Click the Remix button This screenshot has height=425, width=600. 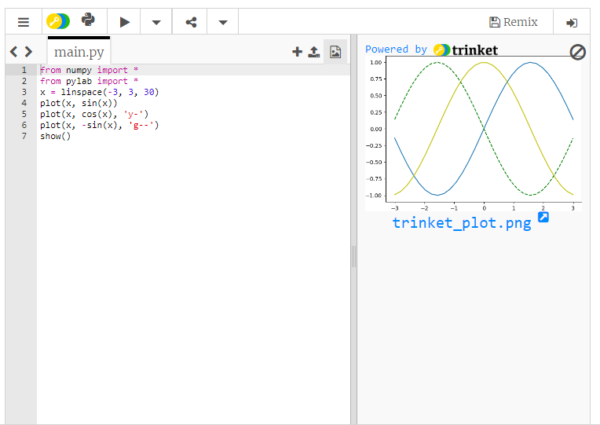click(x=514, y=22)
